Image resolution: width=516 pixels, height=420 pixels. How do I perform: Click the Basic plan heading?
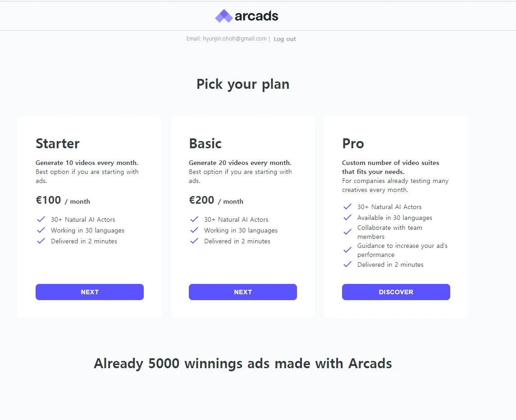point(205,144)
